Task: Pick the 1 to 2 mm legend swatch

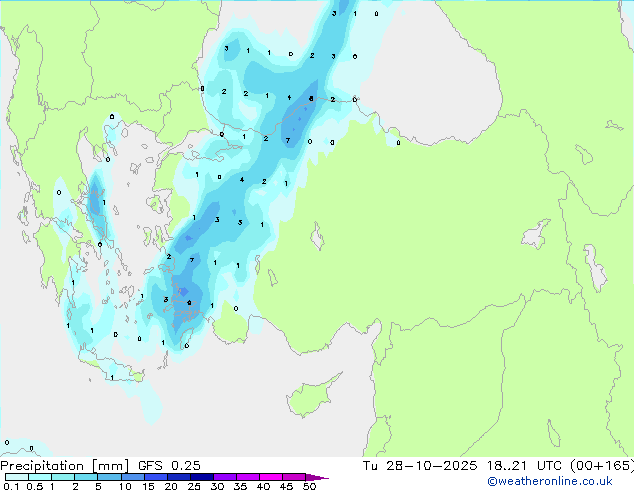Action: [x=63, y=477]
